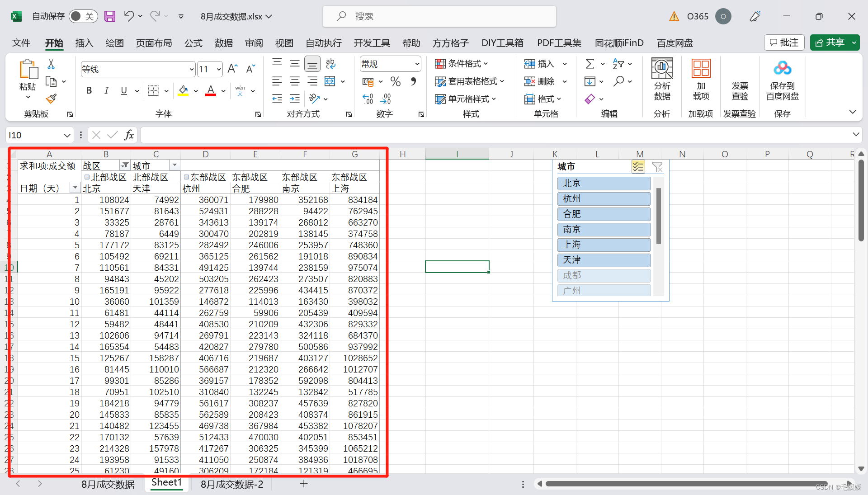
Task: Toggle 成都 in city slicer
Action: [604, 275]
